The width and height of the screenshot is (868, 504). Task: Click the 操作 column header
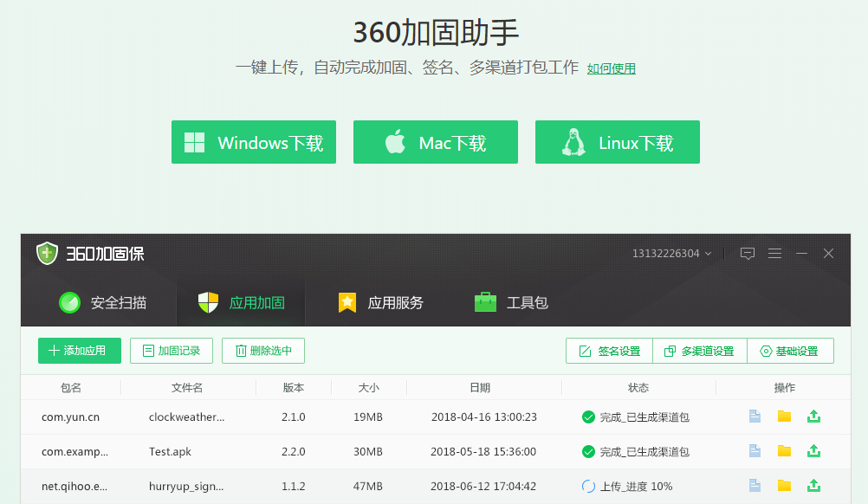[785, 388]
